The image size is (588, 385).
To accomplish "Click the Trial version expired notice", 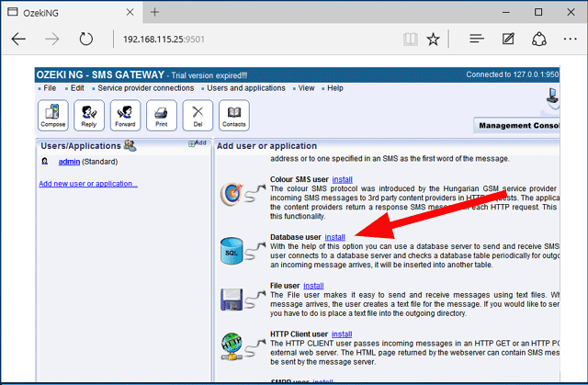I will (x=209, y=75).
